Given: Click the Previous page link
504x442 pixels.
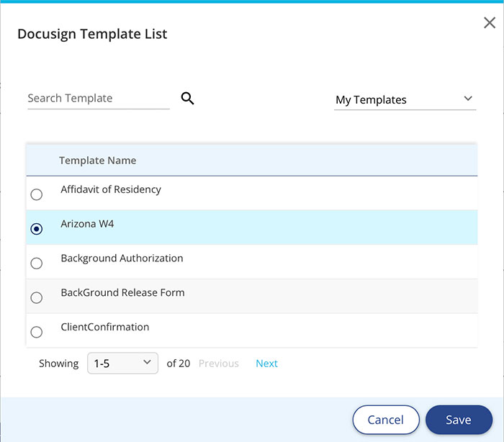Looking at the screenshot, I should [x=219, y=364].
